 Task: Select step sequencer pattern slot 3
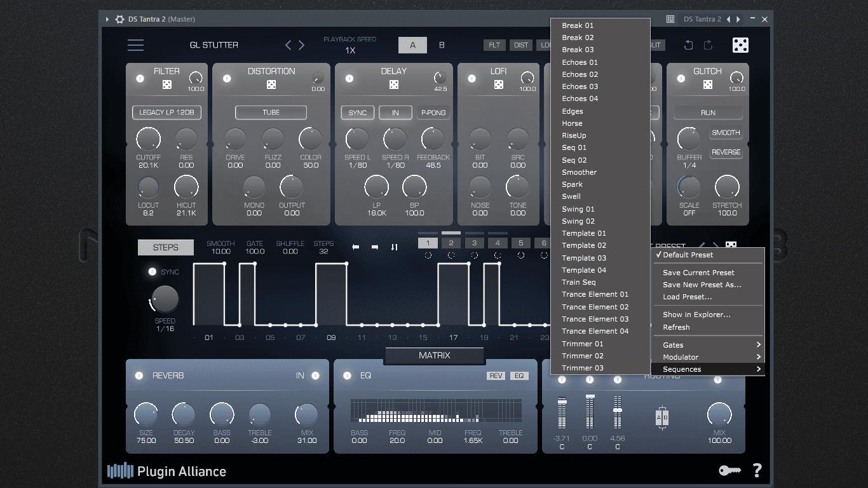(474, 243)
